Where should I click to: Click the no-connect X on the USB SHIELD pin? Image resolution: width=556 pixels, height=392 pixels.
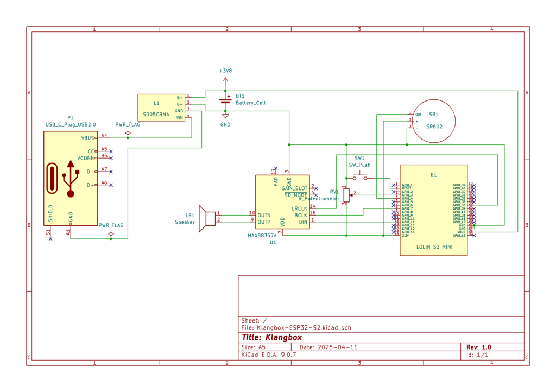pyautogui.click(x=50, y=239)
